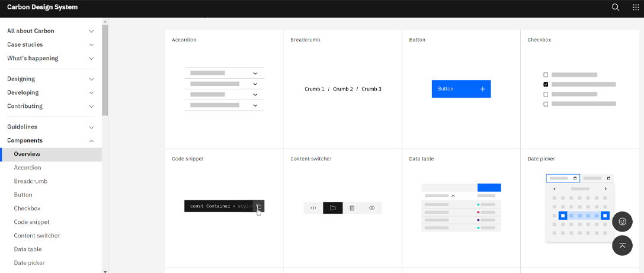
Task: Click the date picker next month arrow
Action: pyautogui.click(x=605, y=189)
